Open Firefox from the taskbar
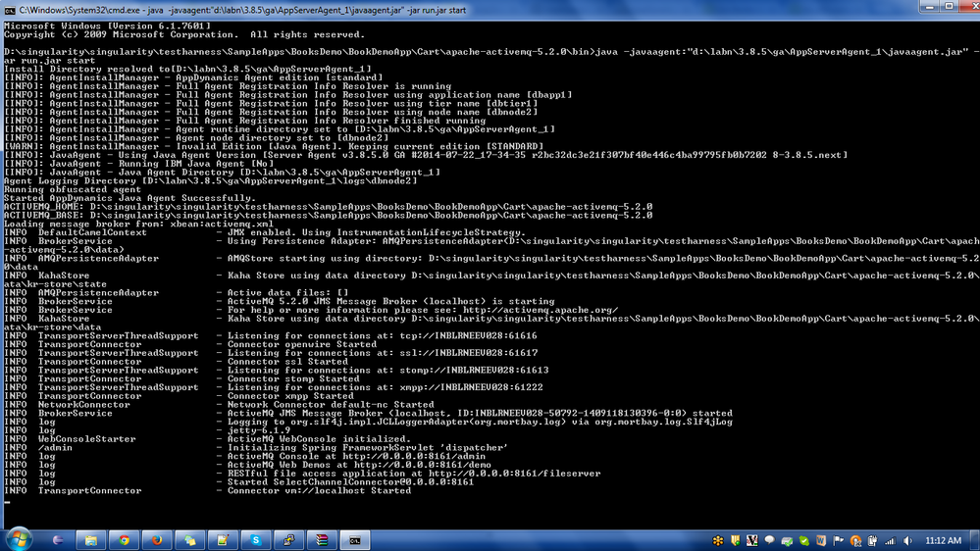The image size is (980, 551). click(158, 540)
